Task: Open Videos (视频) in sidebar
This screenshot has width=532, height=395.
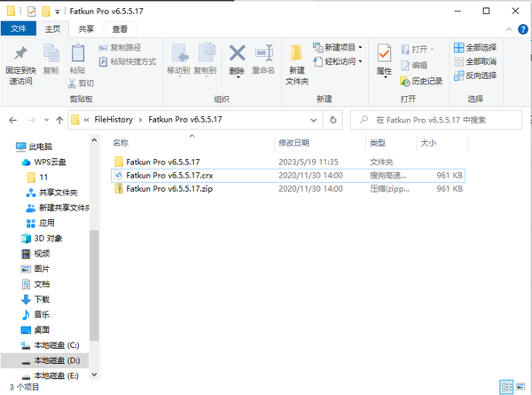Action: coord(35,254)
